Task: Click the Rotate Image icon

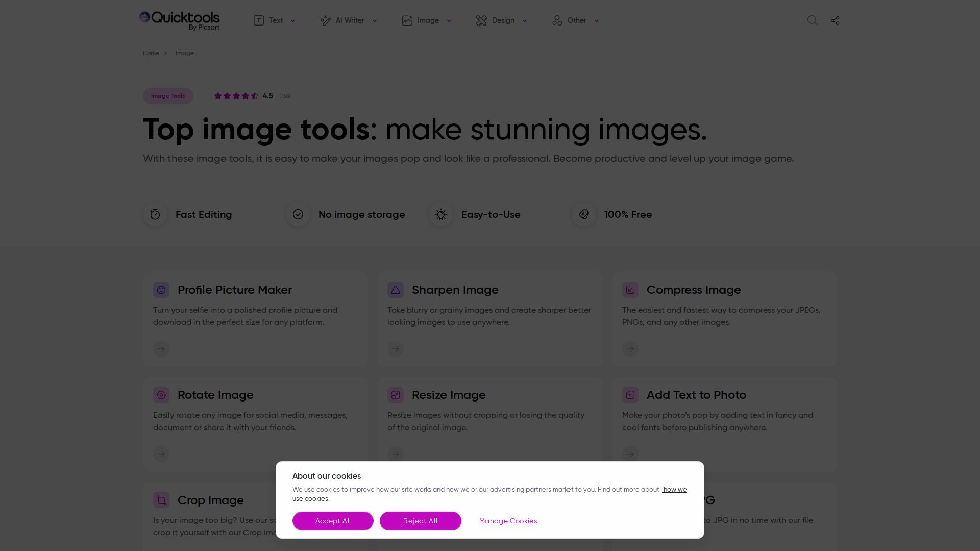Action: (x=161, y=395)
